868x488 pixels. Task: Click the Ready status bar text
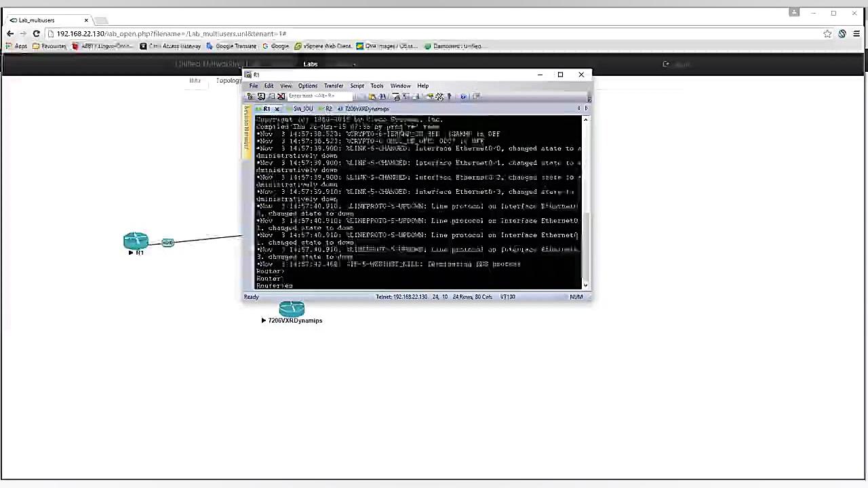(252, 297)
